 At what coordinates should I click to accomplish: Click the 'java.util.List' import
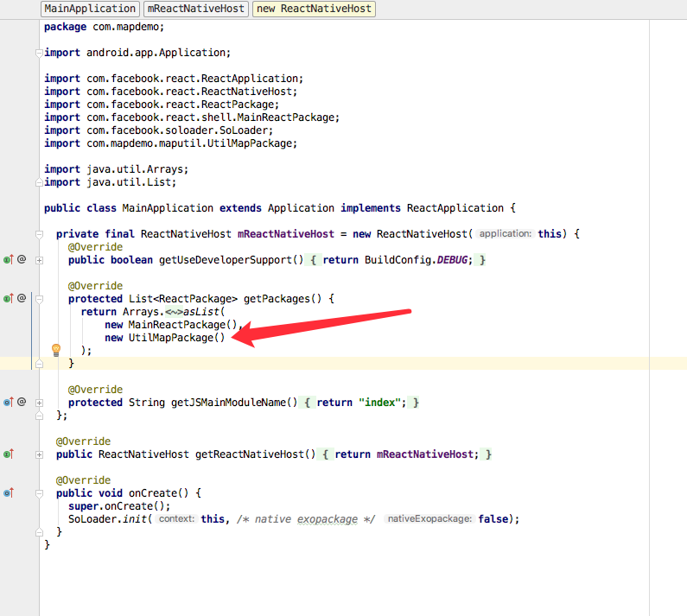coord(129,182)
